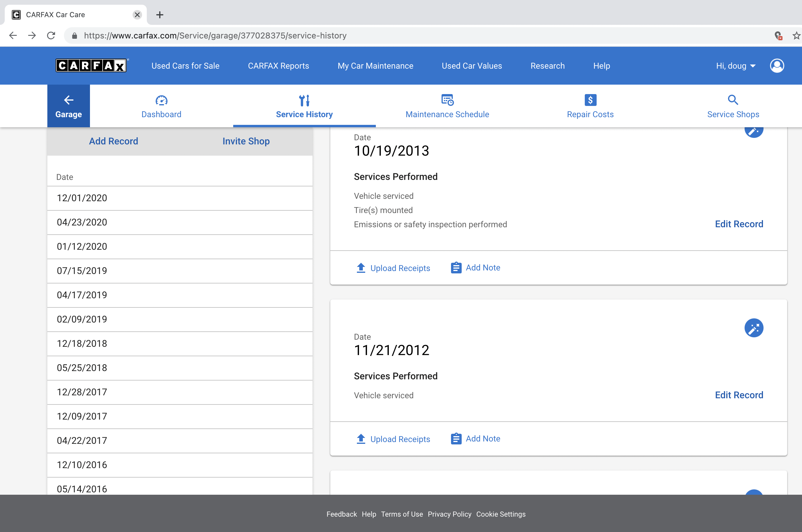The image size is (802, 532).
Task: Return to Garage
Action: point(69,106)
